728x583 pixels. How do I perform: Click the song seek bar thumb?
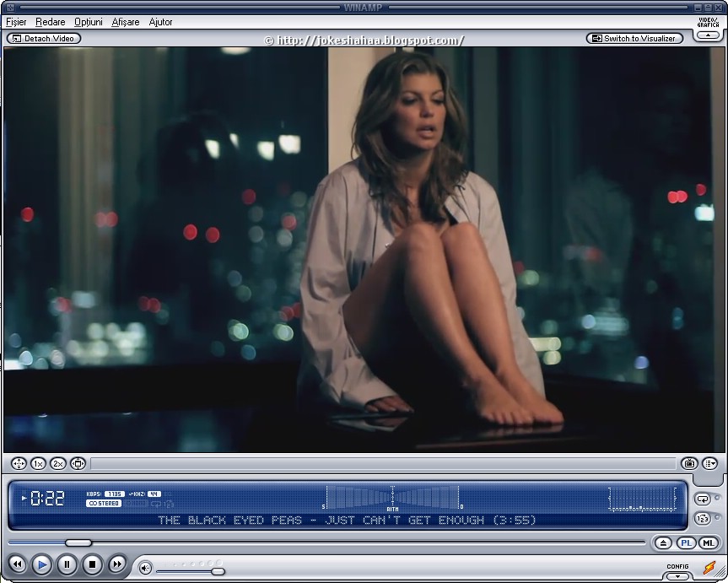pos(78,543)
